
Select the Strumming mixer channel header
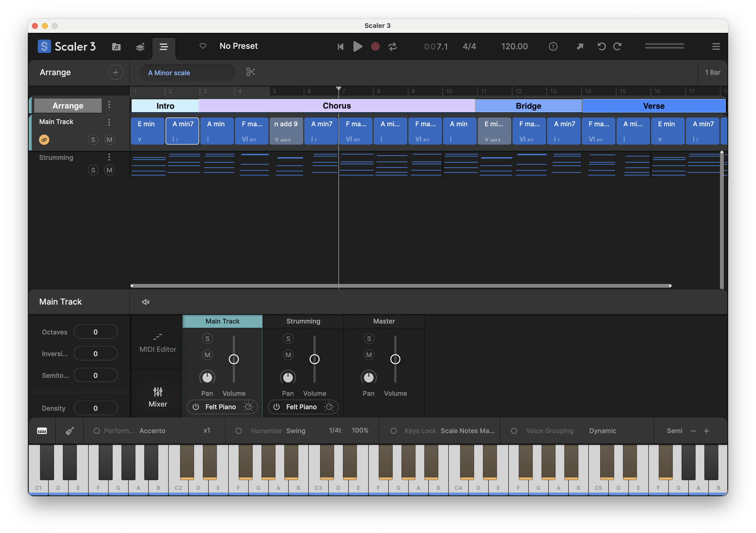pos(303,321)
